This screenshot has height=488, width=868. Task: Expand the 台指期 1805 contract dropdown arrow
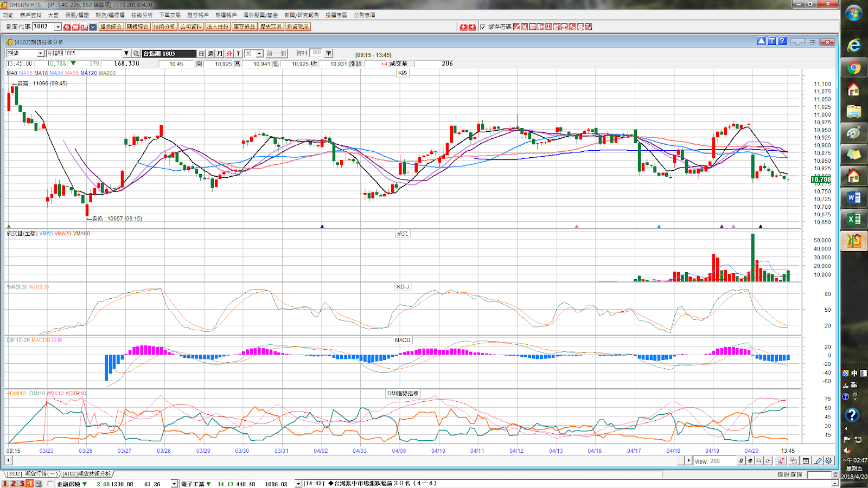pos(126,54)
